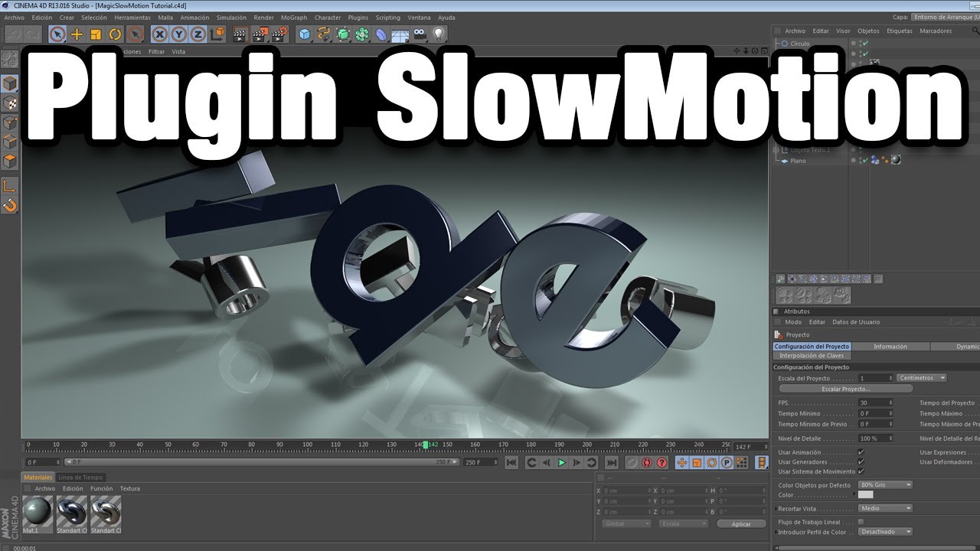Viewport: 980px width, 551px height.
Task: Open the Simulación menu
Action: [231, 18]
